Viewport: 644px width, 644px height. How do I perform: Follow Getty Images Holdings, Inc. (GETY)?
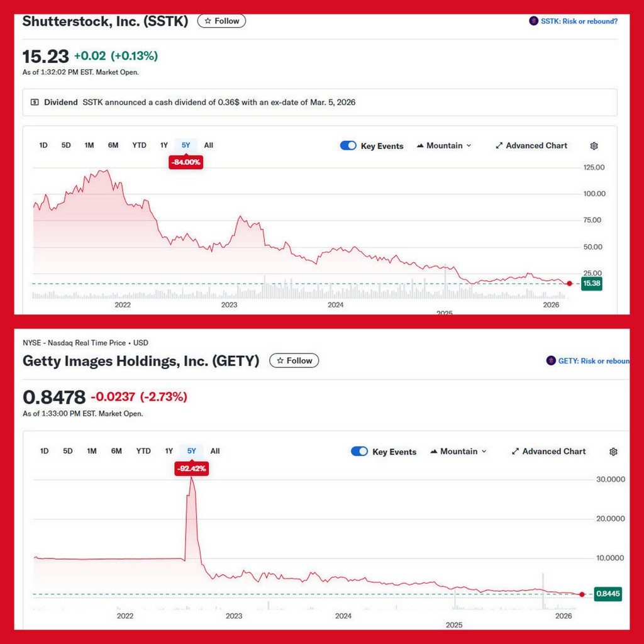pyautogui.click(x=294, y=360)
